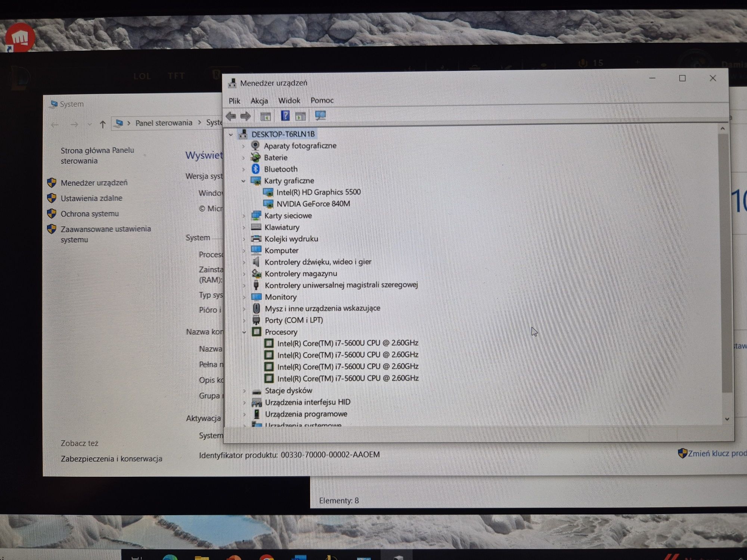The width and height of the screenshot is (747, 560).
Task: Open Ochrona systemu link
Action: point(90,214)
